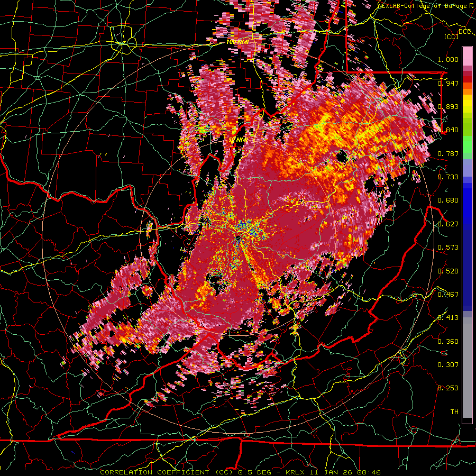
Task: Click the "50 NMI" range ring label
Action: click(x=239, y=140)
